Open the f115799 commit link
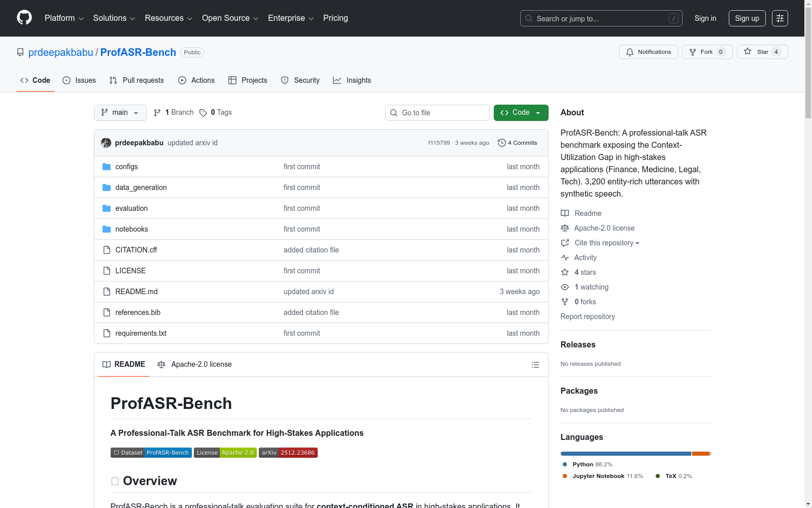 [439, 143]
